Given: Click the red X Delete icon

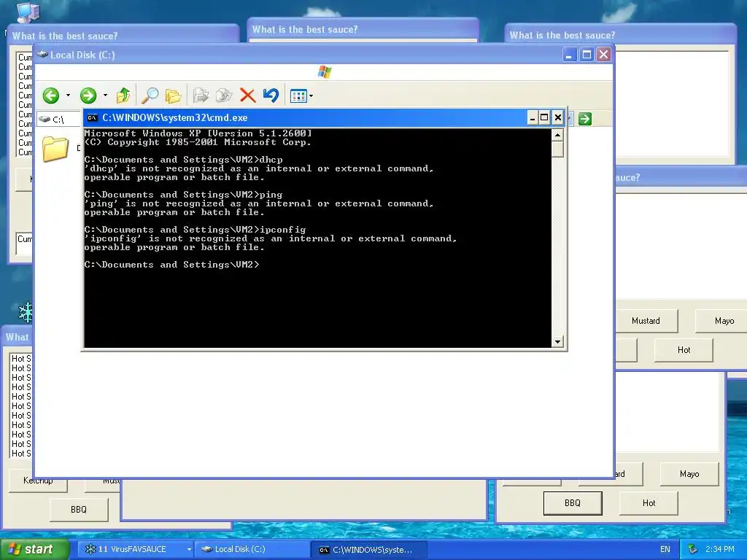Looking at the screenshot, I should click(x=248, y=96).
